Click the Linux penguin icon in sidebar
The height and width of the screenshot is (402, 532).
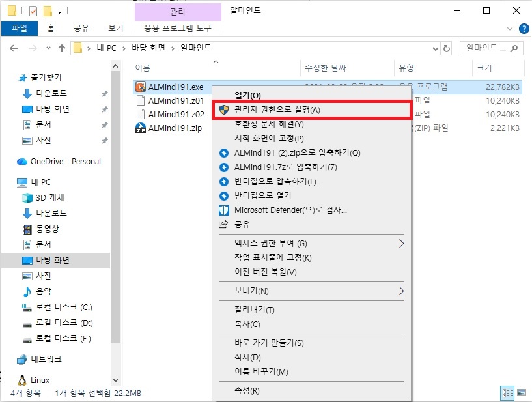[x=22, y=380]
